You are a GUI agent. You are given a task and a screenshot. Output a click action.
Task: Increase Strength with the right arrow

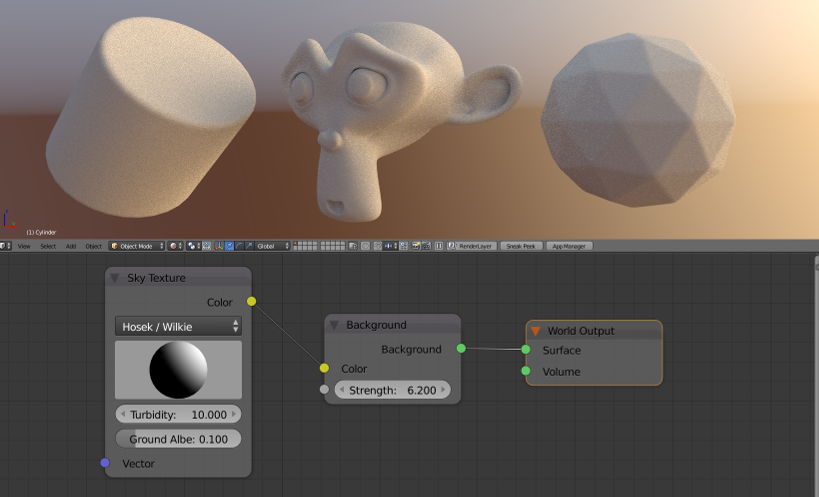coord(443,389)
